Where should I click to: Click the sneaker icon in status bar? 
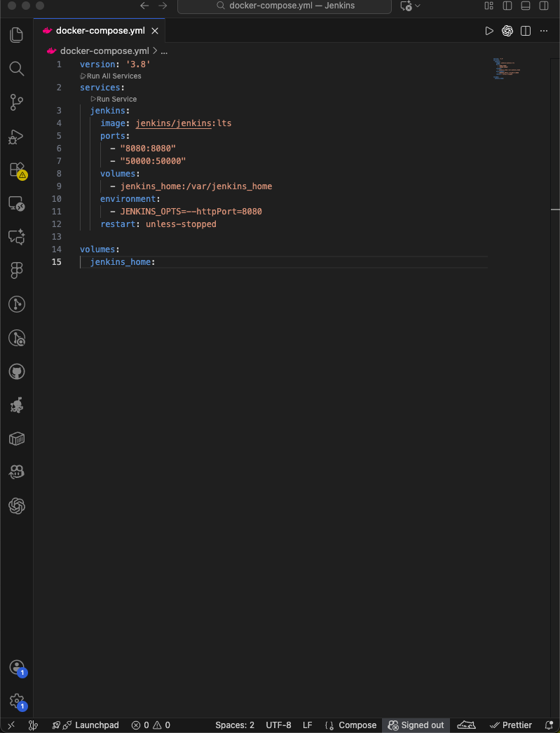pos(466,725)
